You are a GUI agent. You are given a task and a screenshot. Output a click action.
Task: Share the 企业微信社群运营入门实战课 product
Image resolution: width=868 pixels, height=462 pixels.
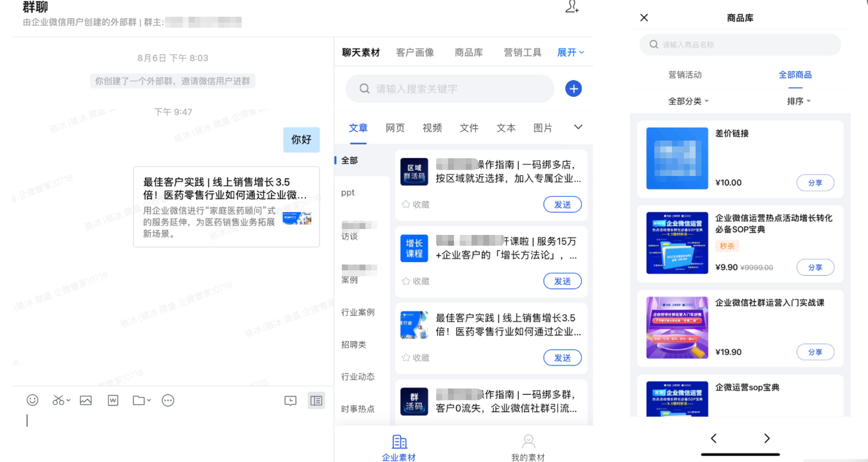tap(815, 352)
